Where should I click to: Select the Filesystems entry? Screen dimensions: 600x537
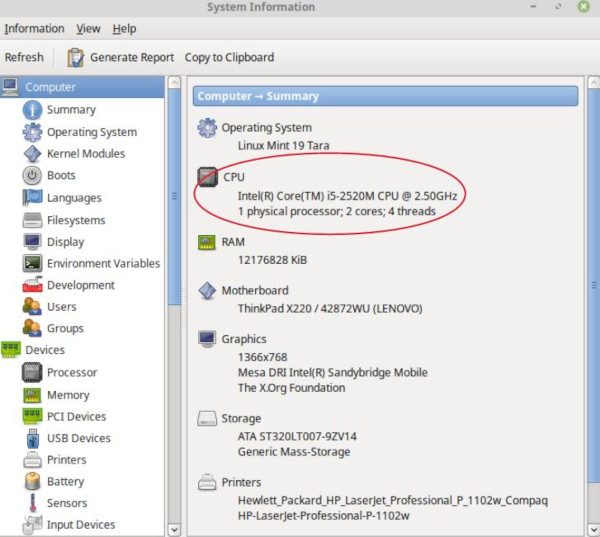click(x=76, y=220)
